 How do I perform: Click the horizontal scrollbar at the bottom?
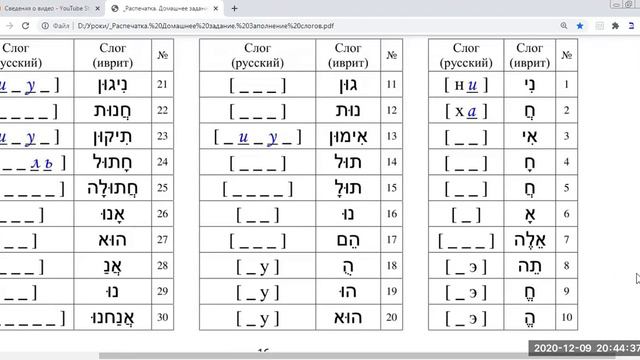[357, 356]
